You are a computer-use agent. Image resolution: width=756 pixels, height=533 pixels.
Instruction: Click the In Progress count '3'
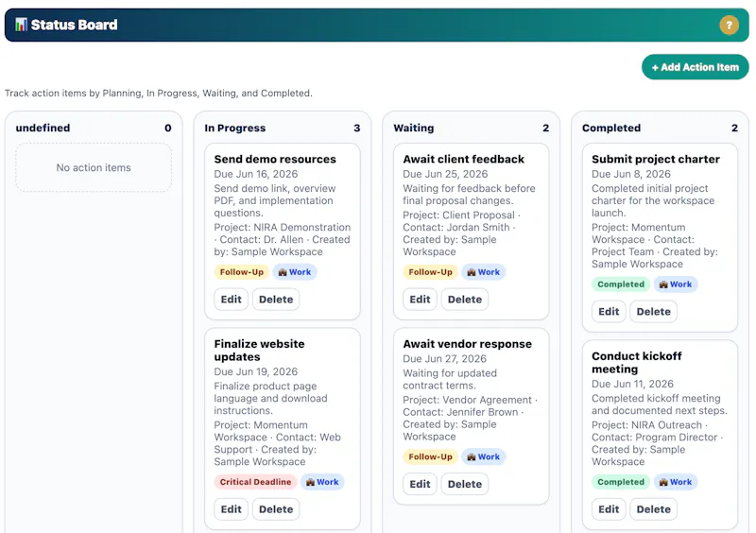point(357,128)
